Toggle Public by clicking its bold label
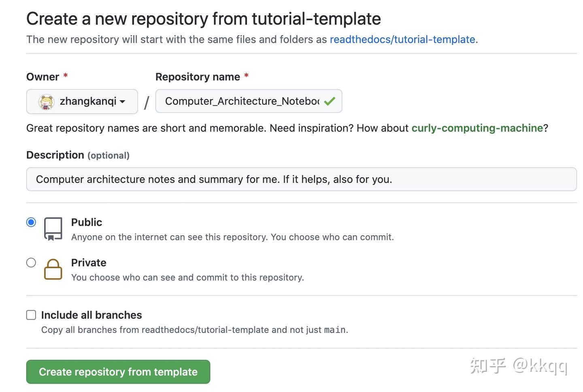Screen dimensions: 583x392 point(86,222)
